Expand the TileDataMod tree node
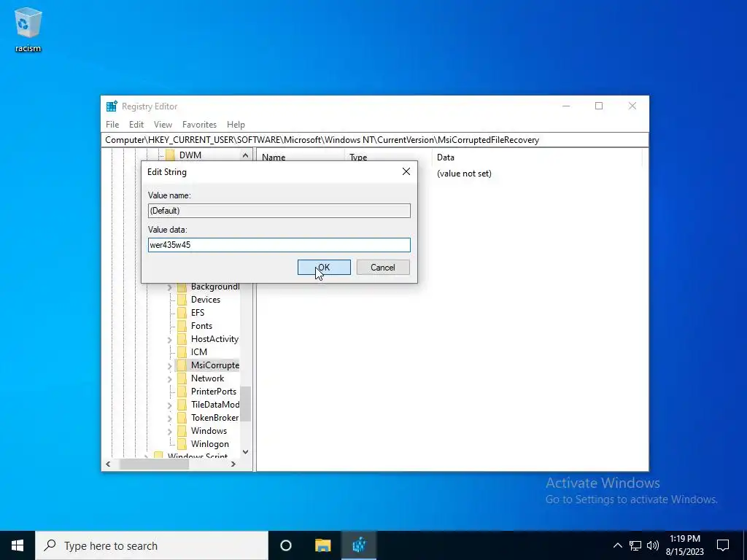Viewport: 747px width, 560px height. tap(169, 405)
